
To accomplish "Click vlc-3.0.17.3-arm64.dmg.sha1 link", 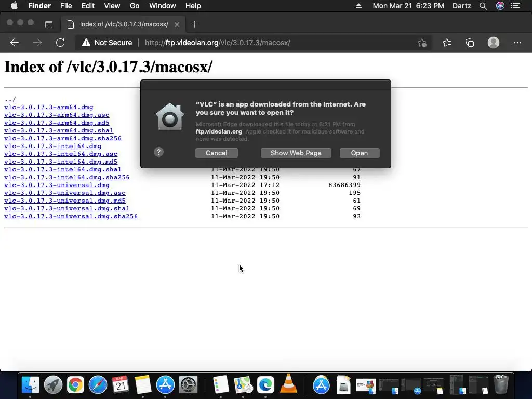I will 59,130.
